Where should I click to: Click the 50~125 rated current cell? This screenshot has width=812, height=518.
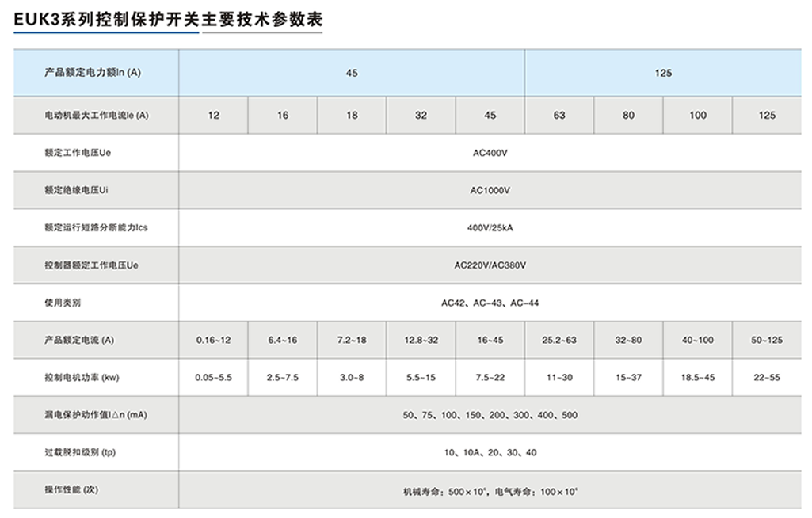tap(765, 339)
